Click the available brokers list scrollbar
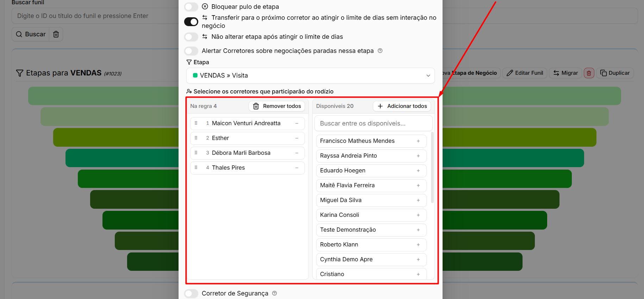Image resolution: width=644 pixels, height=299 pixels. click(x=432, y=168)
